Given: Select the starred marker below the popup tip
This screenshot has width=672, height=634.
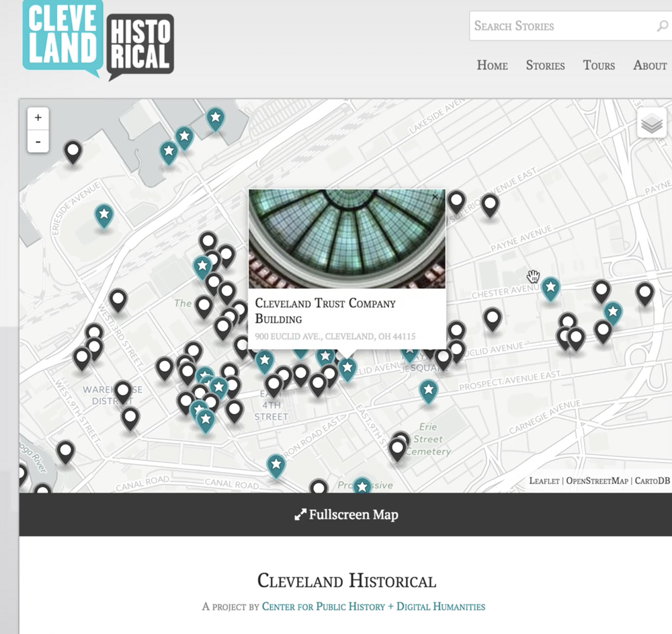Looking at the screenshot, I should coord(347,370).
